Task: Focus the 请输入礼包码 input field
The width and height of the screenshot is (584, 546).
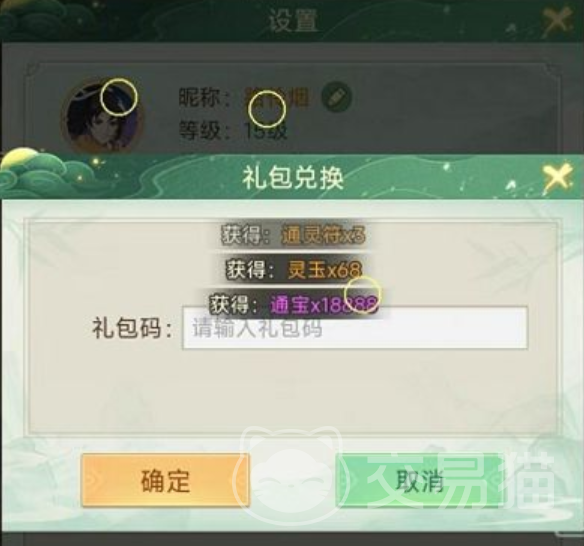Action: [x=355, y=328]
